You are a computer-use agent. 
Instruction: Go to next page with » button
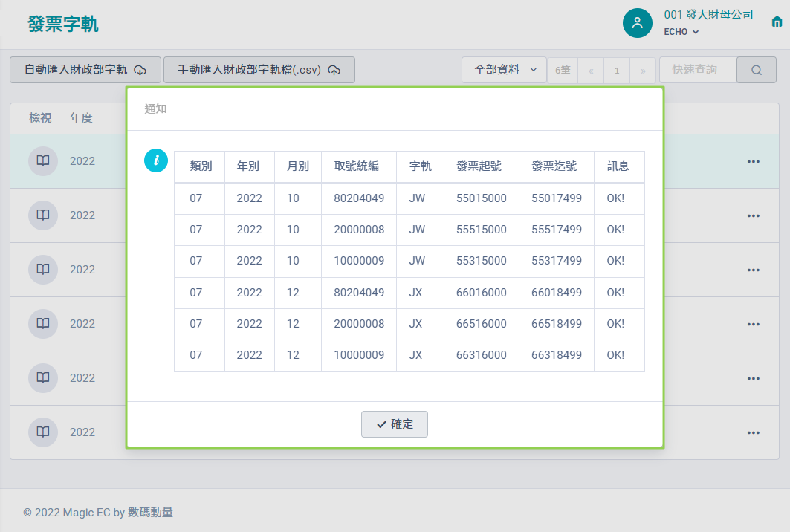[643, 71]
